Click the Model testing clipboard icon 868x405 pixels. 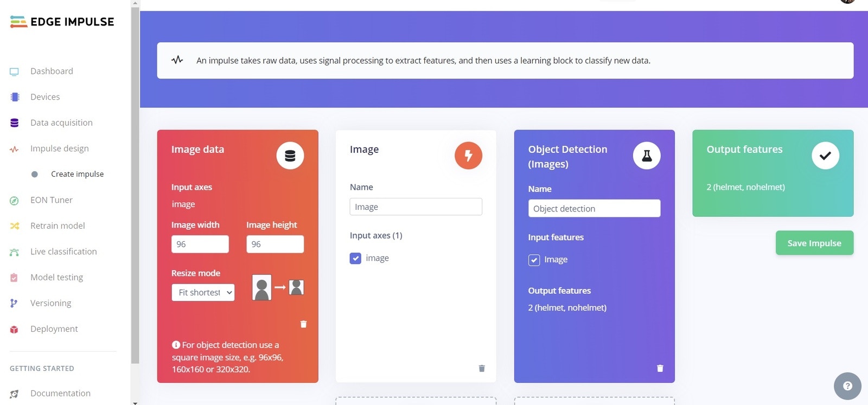tap(14, 278)
